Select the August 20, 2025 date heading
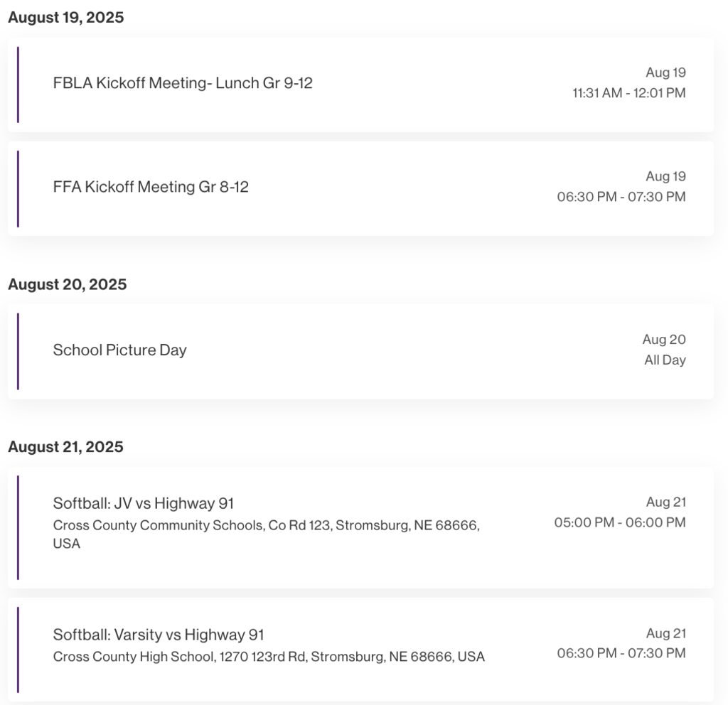728x705 pixels. (x=68, y=284)
